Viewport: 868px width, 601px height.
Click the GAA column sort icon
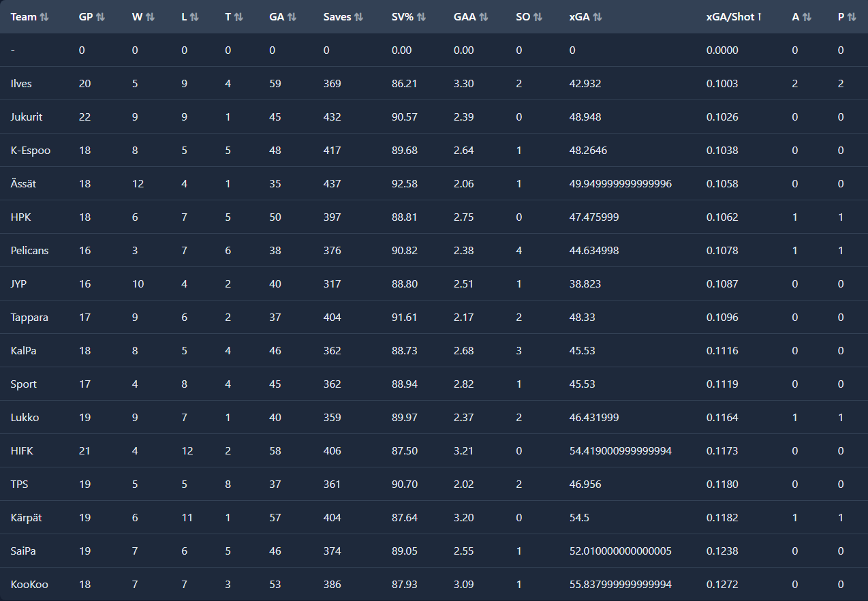point(483,17)
